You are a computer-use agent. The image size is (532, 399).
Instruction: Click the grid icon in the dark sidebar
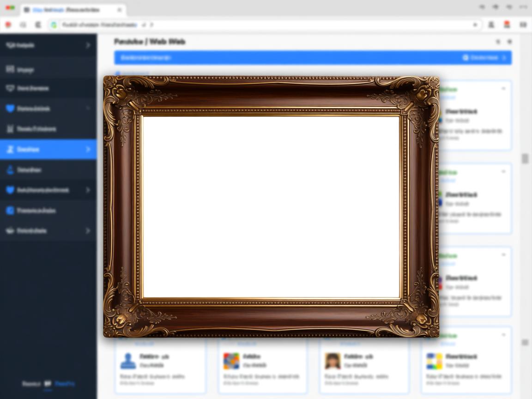coord(10,69)
